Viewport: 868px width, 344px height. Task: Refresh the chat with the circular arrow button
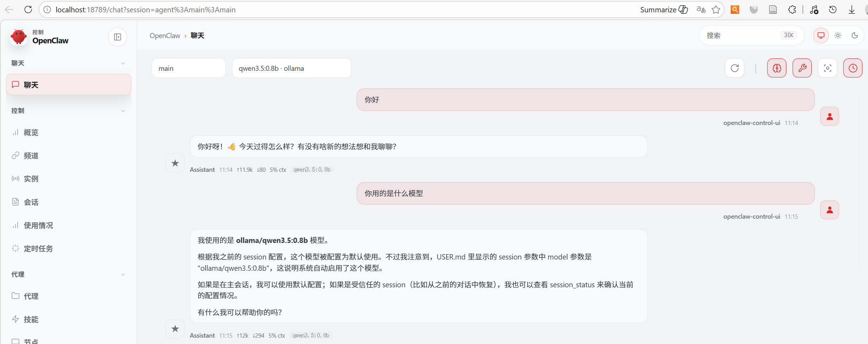[x=735, y=68]
